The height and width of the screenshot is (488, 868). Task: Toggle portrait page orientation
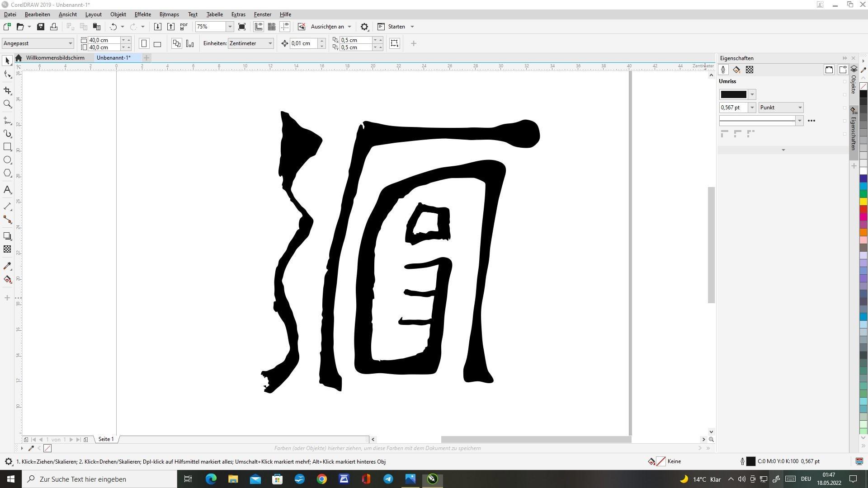coord(144,44)
